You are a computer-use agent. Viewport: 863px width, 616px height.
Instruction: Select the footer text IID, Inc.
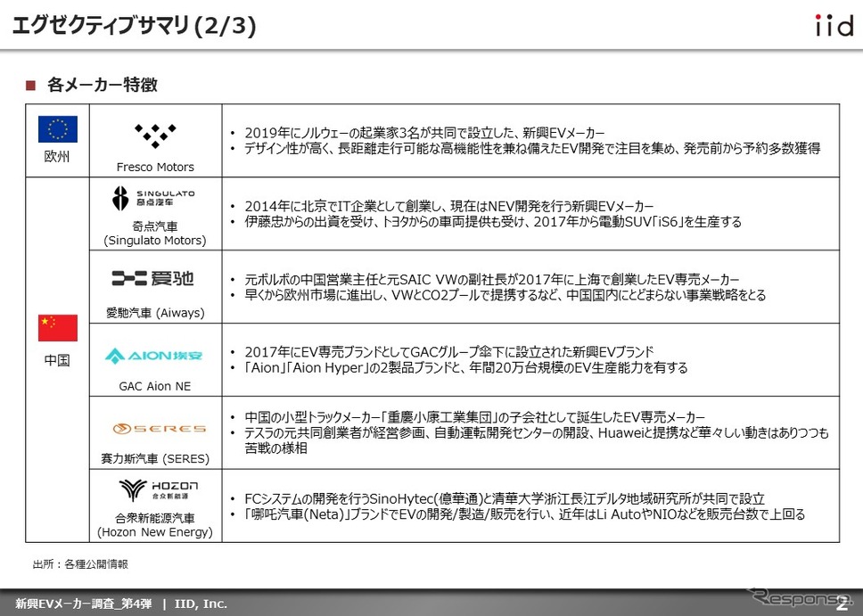coord(201,604)
